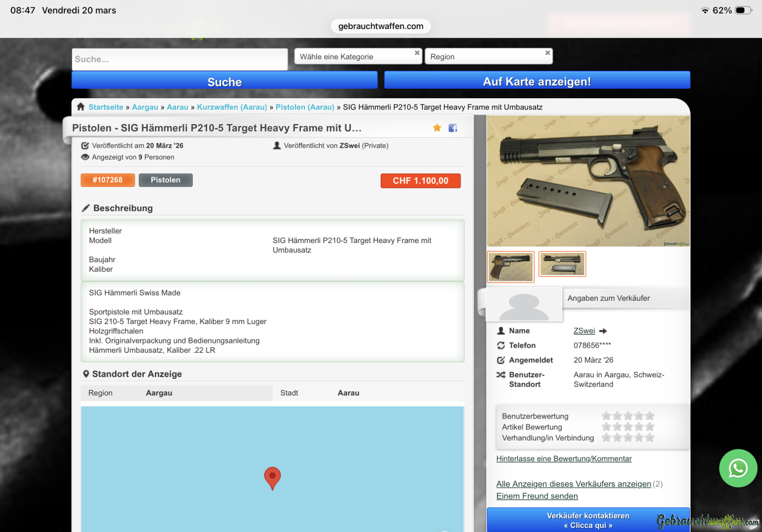Click the gold star favorite icon

[x=437, y=128]
